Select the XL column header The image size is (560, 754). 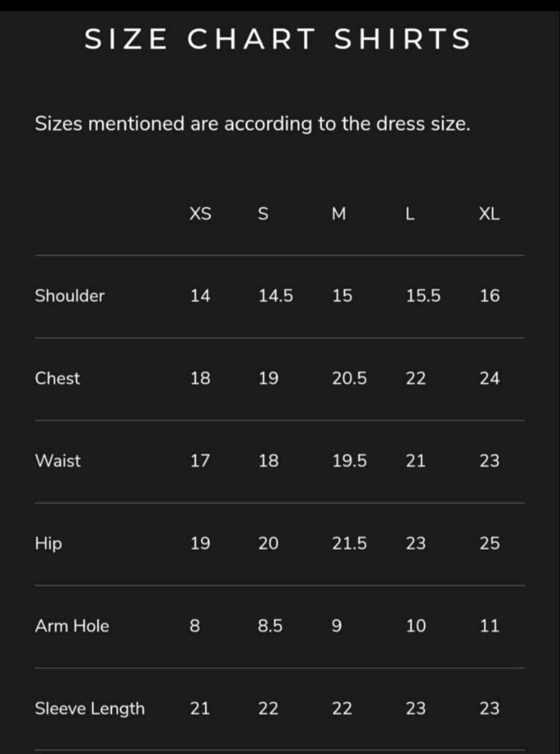[489, 214]
